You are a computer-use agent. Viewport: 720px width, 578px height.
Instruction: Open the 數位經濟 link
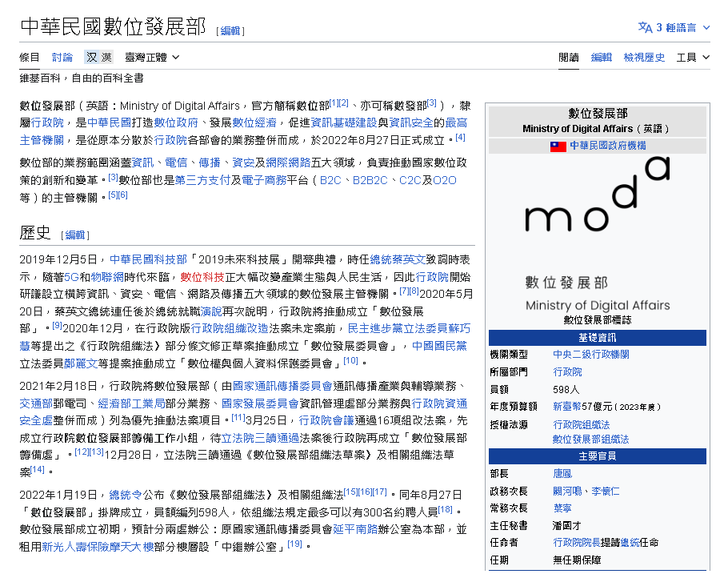click(254, 123)
